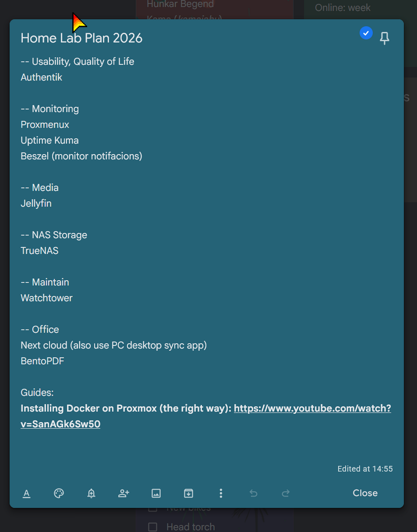Add a collaborator to note
417x532 pixels.
pos(124,493)
